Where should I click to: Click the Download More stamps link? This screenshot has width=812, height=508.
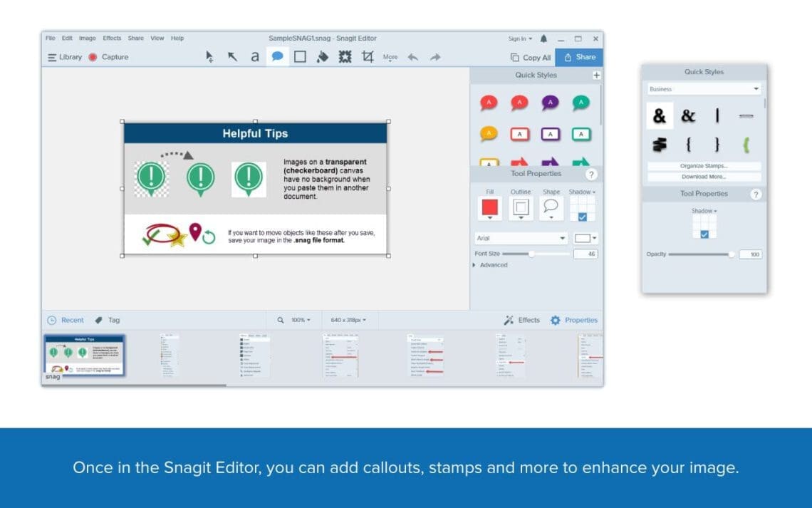[703, 176]
